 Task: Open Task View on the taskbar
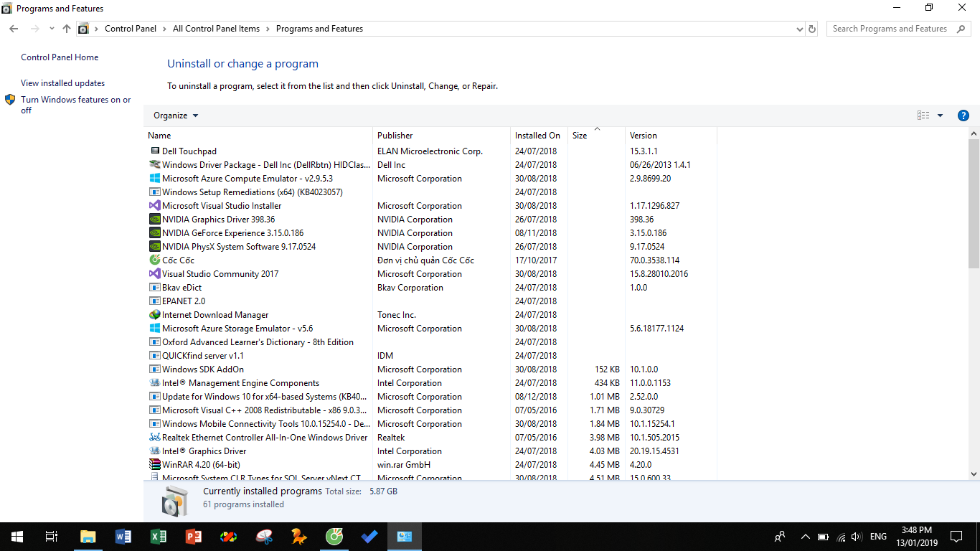click(52, 536)
